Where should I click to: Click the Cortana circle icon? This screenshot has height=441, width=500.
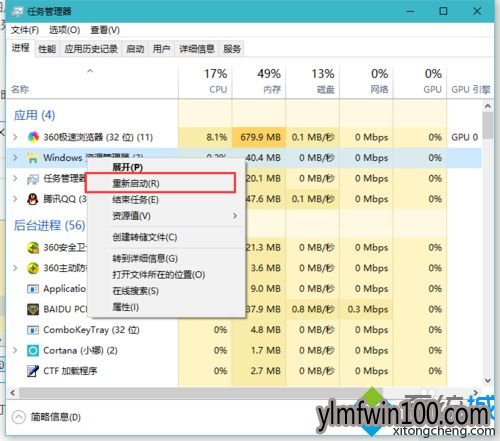(33, 350)
